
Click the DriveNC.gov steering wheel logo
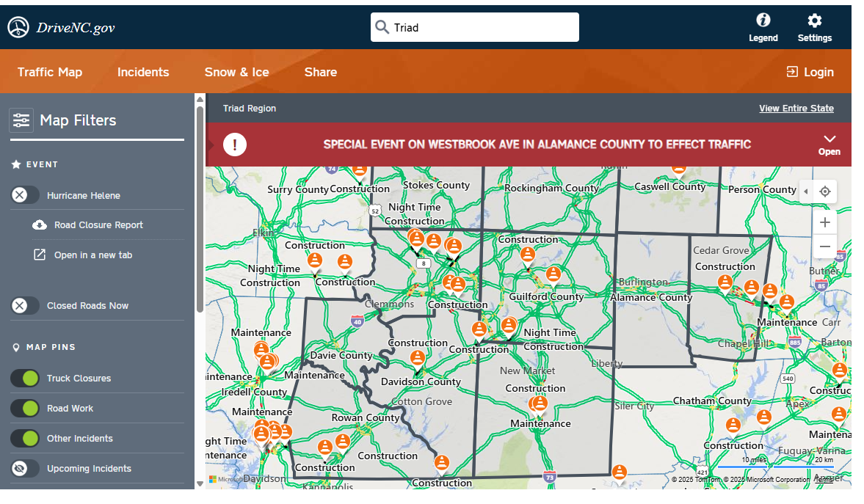(x=18, y=26)
